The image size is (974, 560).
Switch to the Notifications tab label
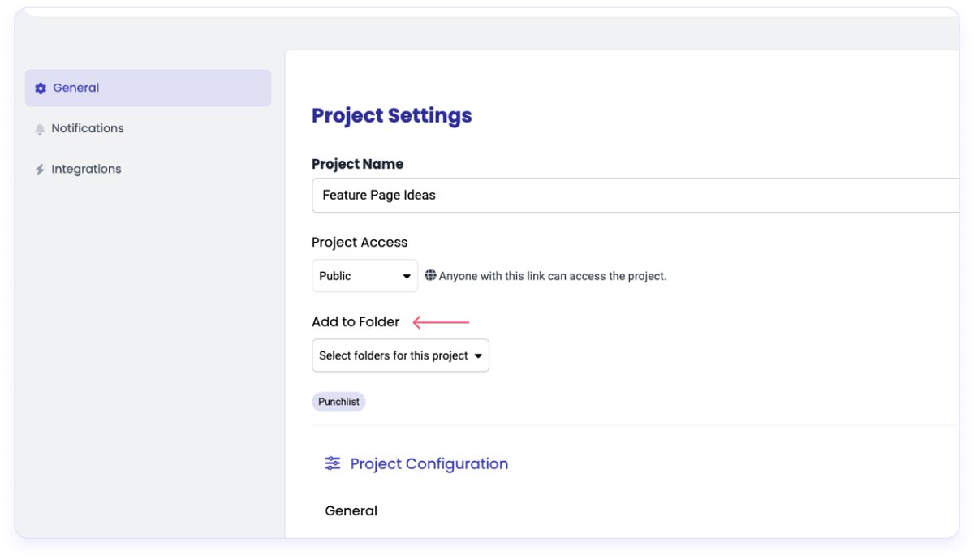point(88,128)
